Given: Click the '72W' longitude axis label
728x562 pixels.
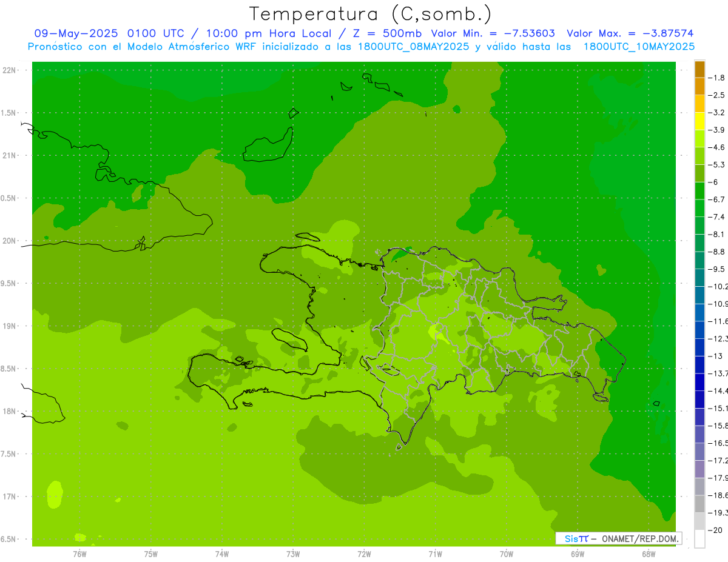Looking at the screenshot, I should click(364, 554).
